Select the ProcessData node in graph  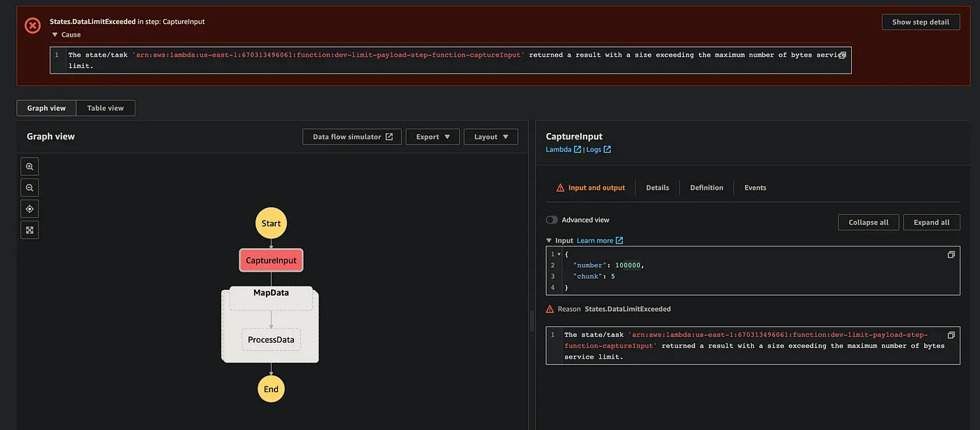click(271, 340)
